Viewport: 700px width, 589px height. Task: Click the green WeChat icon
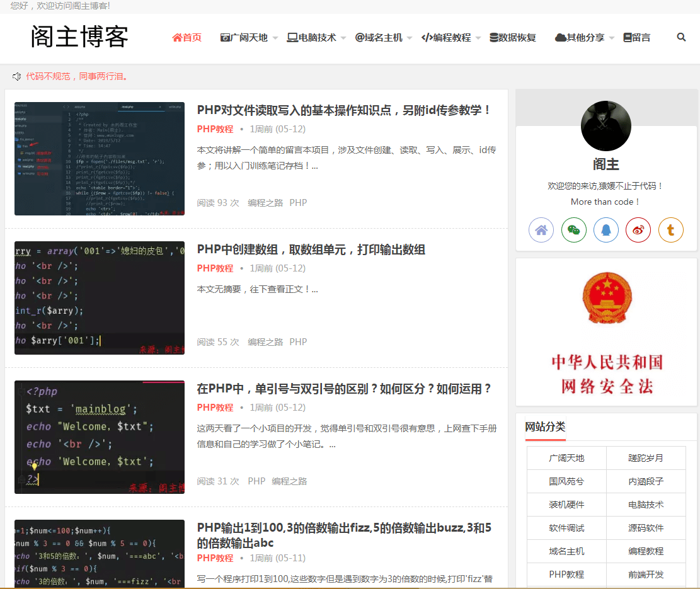[574, 230]
